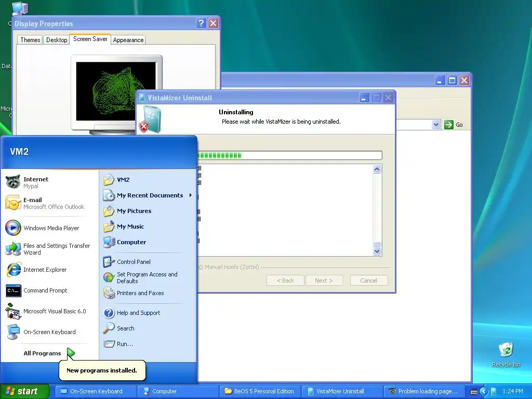Launch Microsoft Visual Basic 6.0 icon
532x399 pixels.
pos(13,311)
